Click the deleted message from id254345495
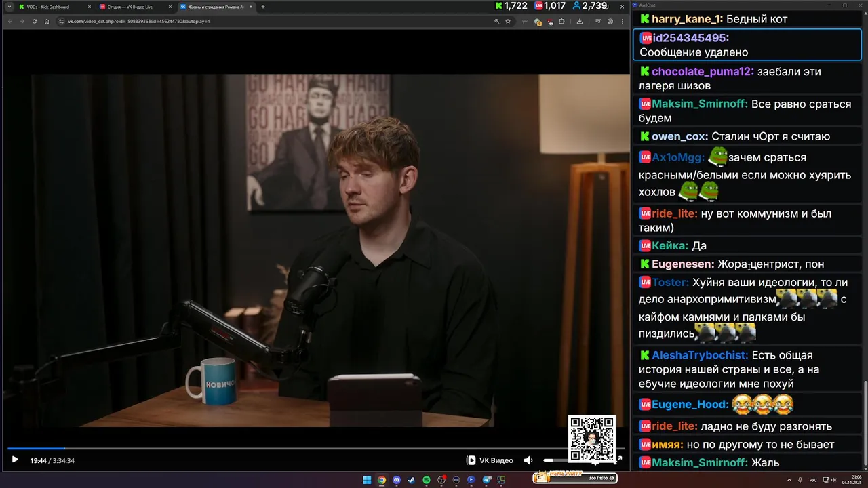 tap(747, 45)
